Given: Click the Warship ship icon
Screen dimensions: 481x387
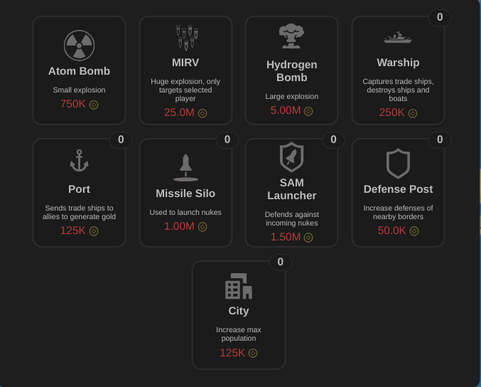Looking at the screenshot, I should pos(398,38).
